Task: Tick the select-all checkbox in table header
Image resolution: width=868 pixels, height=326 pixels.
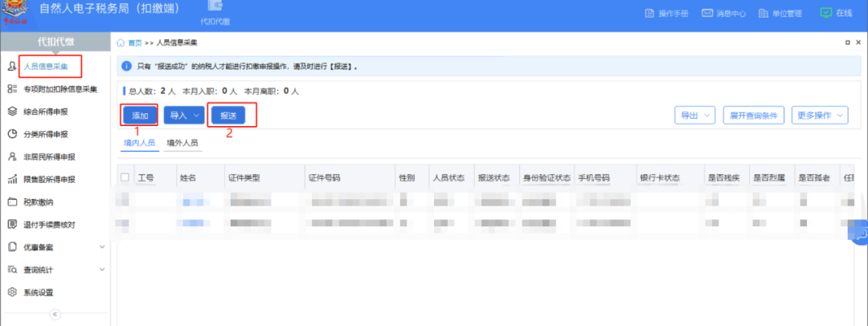Action: [x=125, y=177]
